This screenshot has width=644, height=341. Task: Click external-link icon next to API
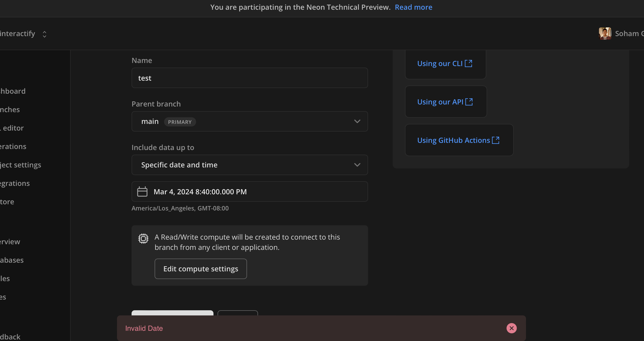click(469, 102)
